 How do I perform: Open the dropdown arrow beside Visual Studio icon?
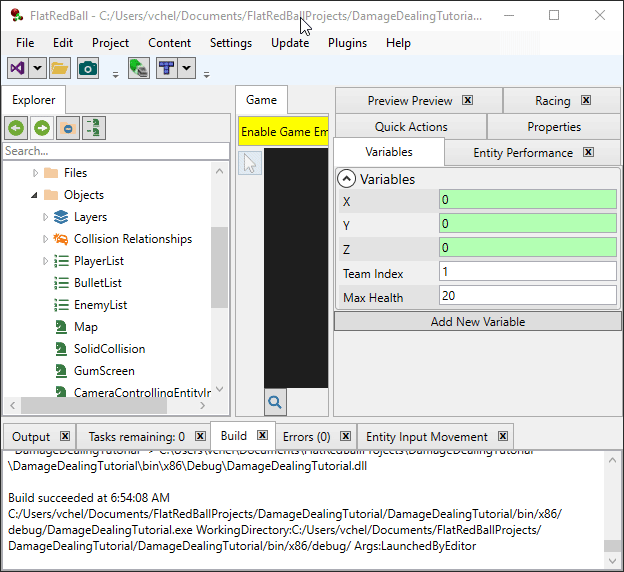click(38, 68)
